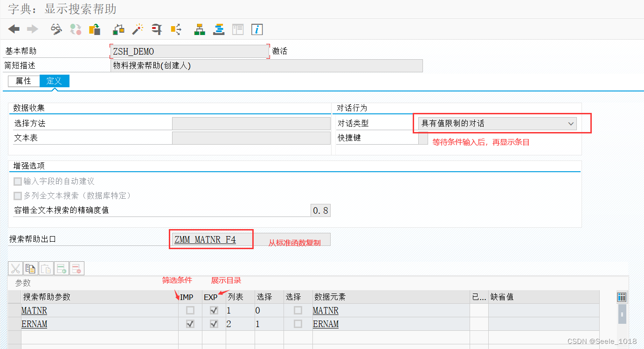
Task: Click the MATNR data element link
Action: [325, 310]
